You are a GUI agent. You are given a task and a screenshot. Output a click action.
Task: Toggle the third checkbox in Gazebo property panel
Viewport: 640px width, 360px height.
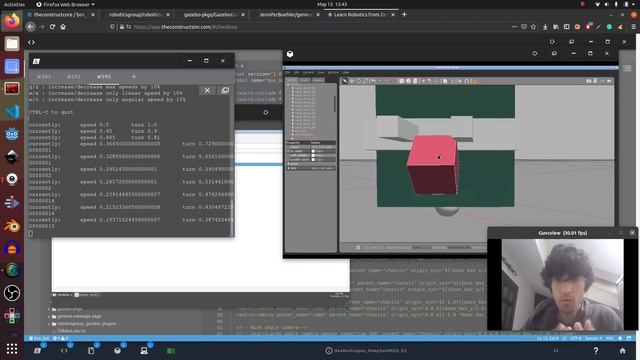(313, 160)
